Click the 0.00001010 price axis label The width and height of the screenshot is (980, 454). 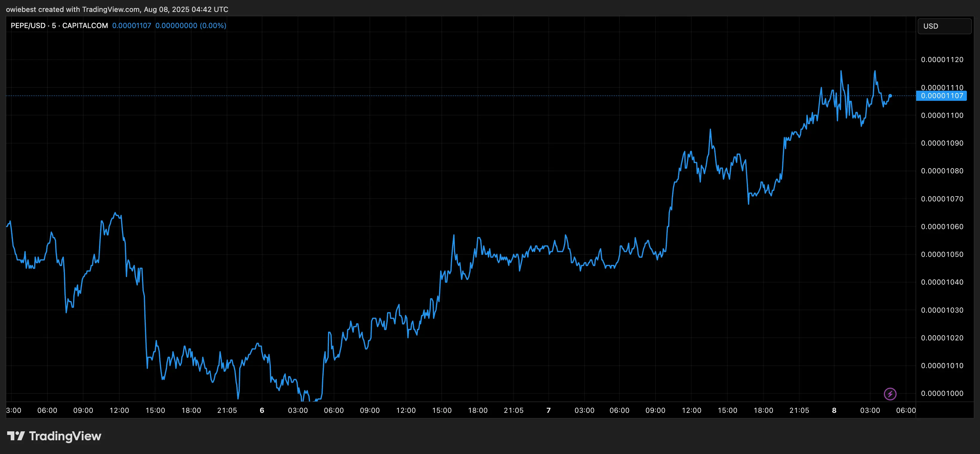click(942, 366)
